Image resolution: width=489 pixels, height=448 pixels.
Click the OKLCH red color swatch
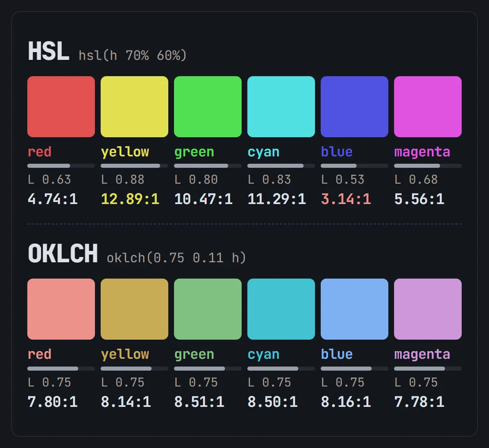tap(61, 309)
